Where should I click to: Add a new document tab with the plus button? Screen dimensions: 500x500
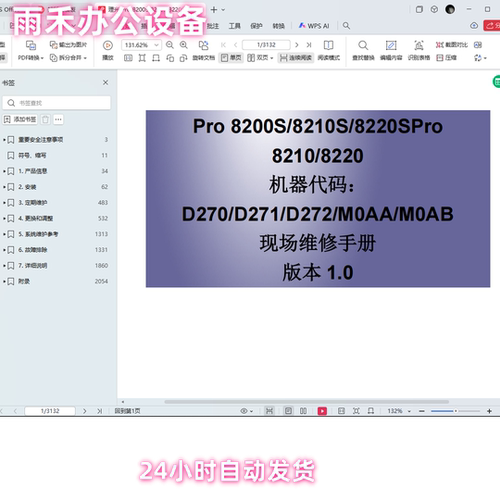tap(214, 10)
